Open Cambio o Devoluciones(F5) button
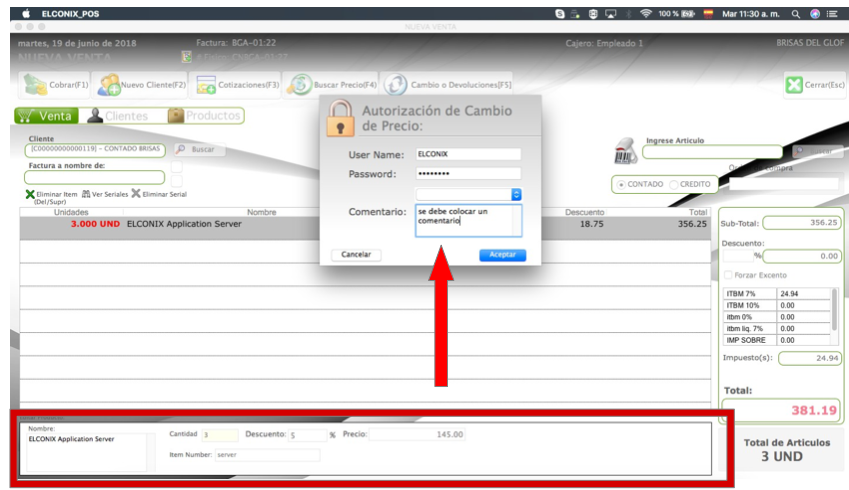Screen dimensions: 849x490 (447, 85)
